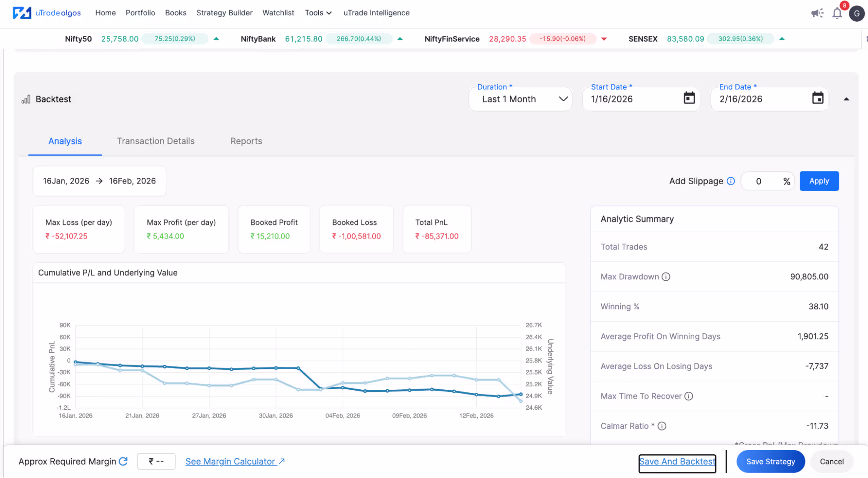
Task: Click the uTrade algos logo
Action: 47,13
